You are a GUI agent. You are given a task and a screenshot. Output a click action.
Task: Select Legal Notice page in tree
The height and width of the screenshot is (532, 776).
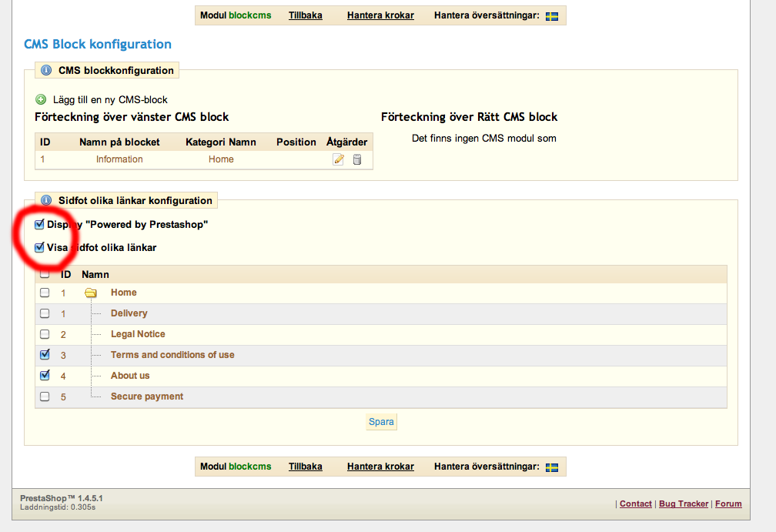[138, 334]
